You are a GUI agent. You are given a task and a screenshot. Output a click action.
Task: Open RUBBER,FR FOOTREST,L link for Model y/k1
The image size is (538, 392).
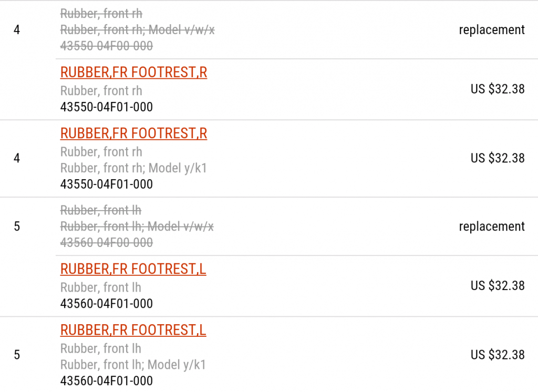tap(133, 331)
